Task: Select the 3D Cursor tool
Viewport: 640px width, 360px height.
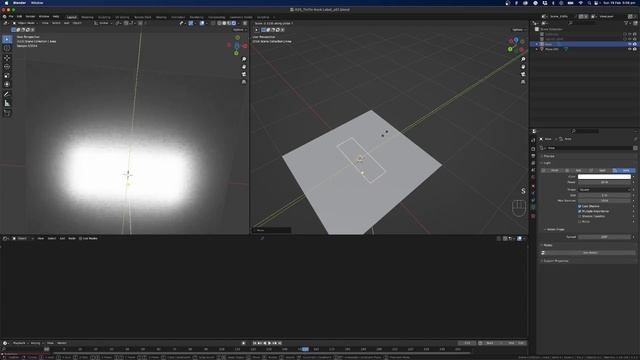Action: (7, 48)
